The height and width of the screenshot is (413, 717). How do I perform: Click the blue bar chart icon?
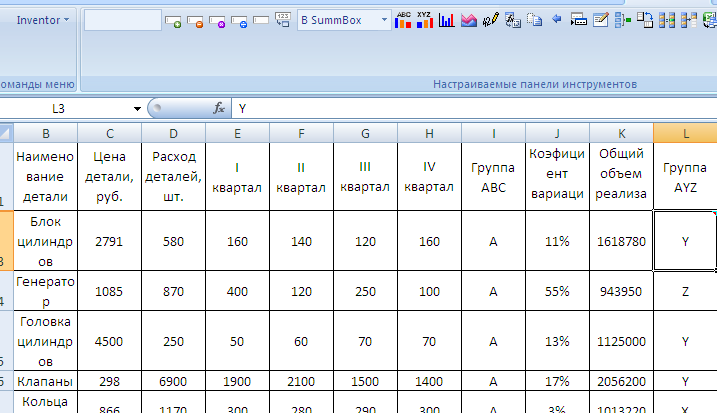(x=446, y=20)
